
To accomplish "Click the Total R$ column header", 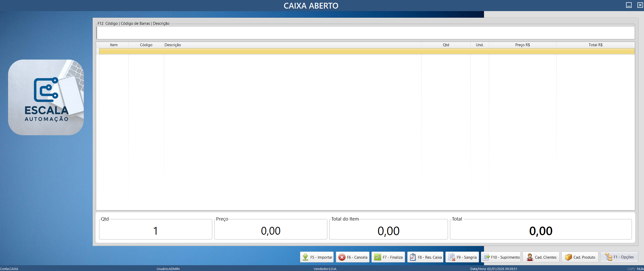I will coord(595,45).
